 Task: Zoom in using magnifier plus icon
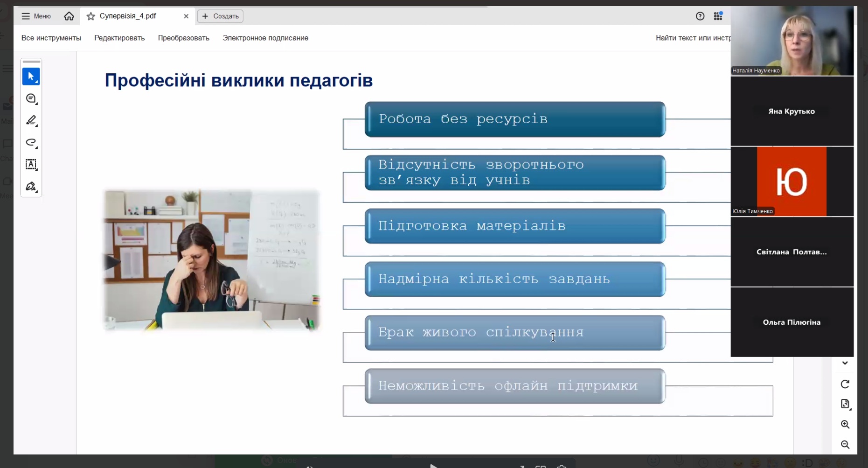point(845,425)
